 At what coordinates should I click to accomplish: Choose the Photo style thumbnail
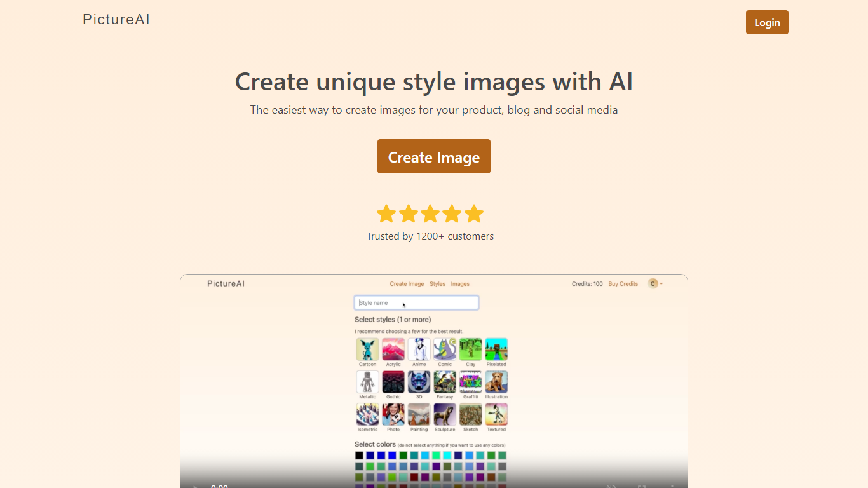(x=393, y=414)
